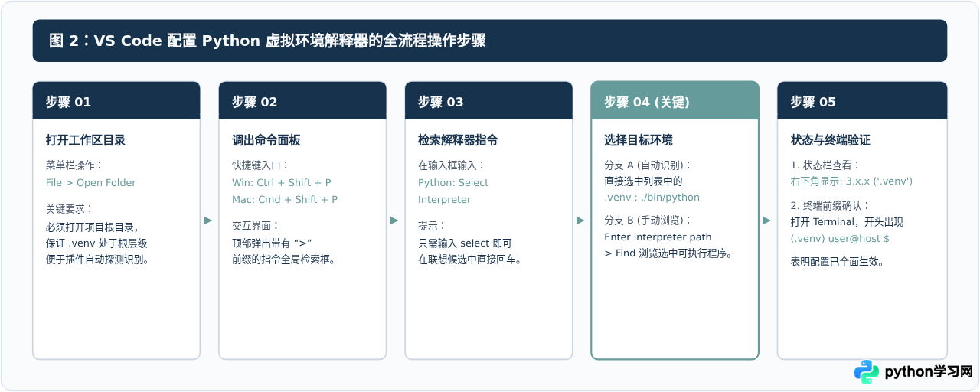The image size is (980, 392).
Task: Click the heading 调出命令面板
Action: 266,140
